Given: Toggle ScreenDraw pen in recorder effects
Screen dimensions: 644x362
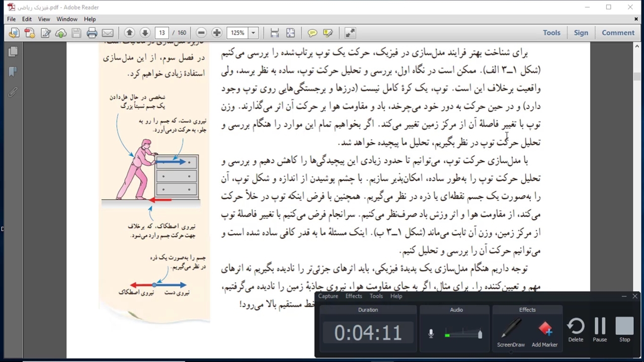Looking at the screenshot, I should [511, 332].
